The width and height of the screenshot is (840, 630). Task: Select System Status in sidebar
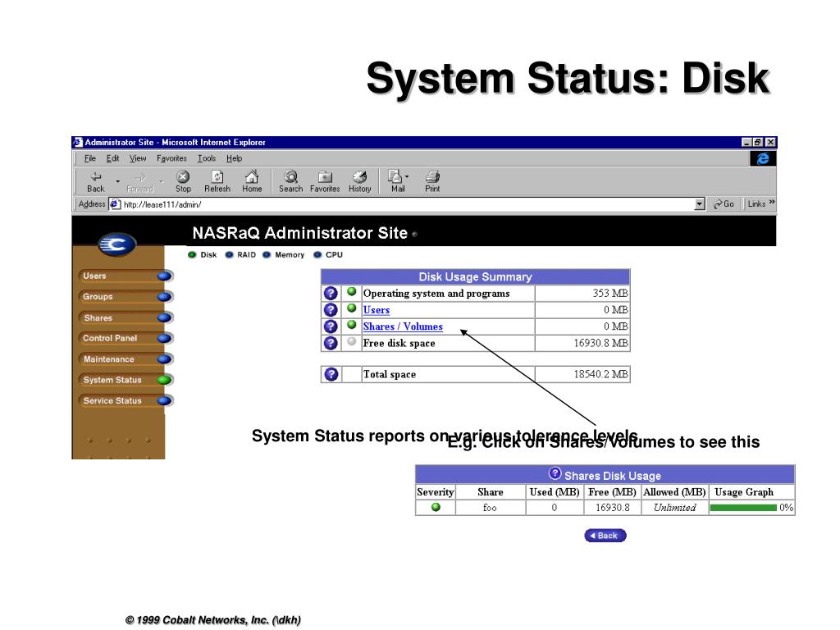click(x=126, y=380)
